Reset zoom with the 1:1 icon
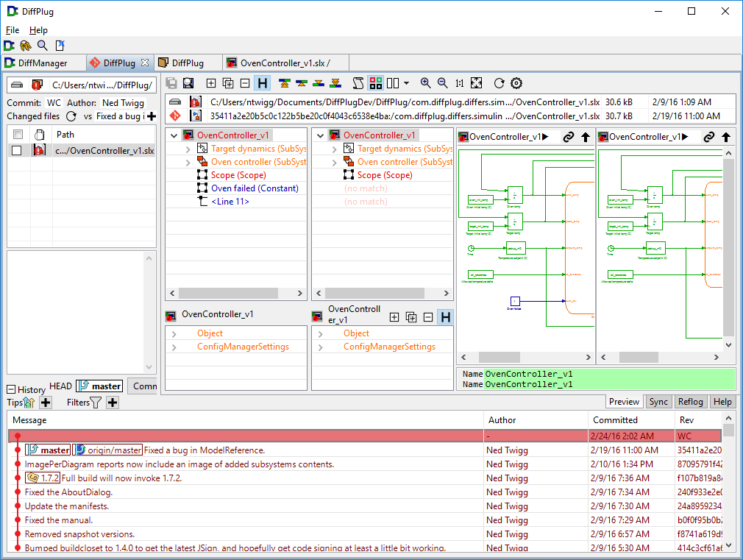 coord(459,83)
